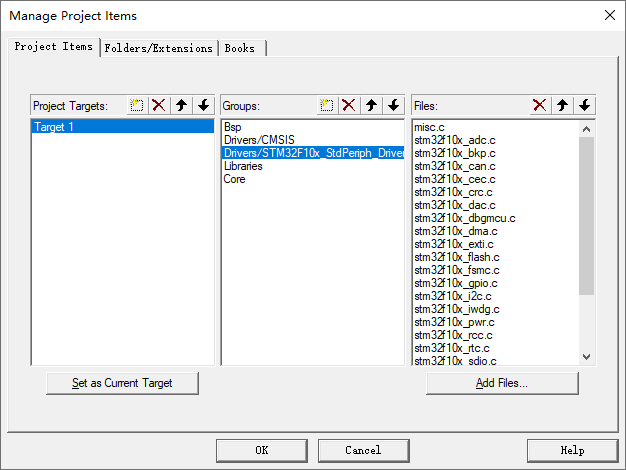Create a new group
The width and height of the screenshot is (626, 470).
click(327, 105)
